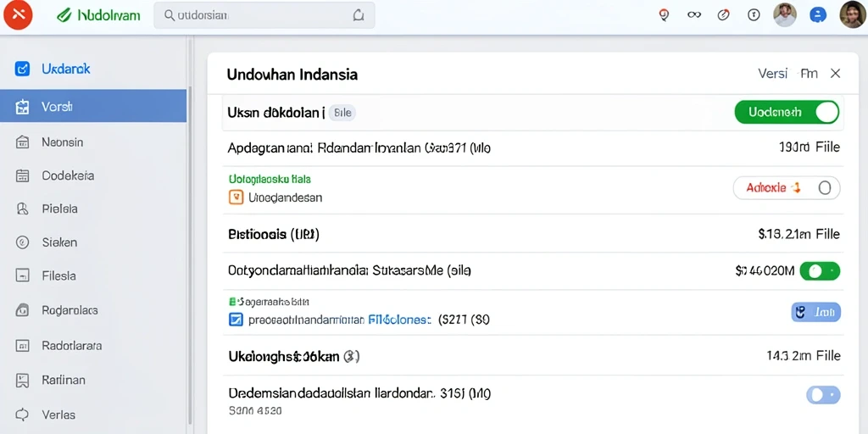The width and height of the screenshot is (868, 434).
Task: Click the green Nudolvam logo
Action: click(x=98, y=15)
